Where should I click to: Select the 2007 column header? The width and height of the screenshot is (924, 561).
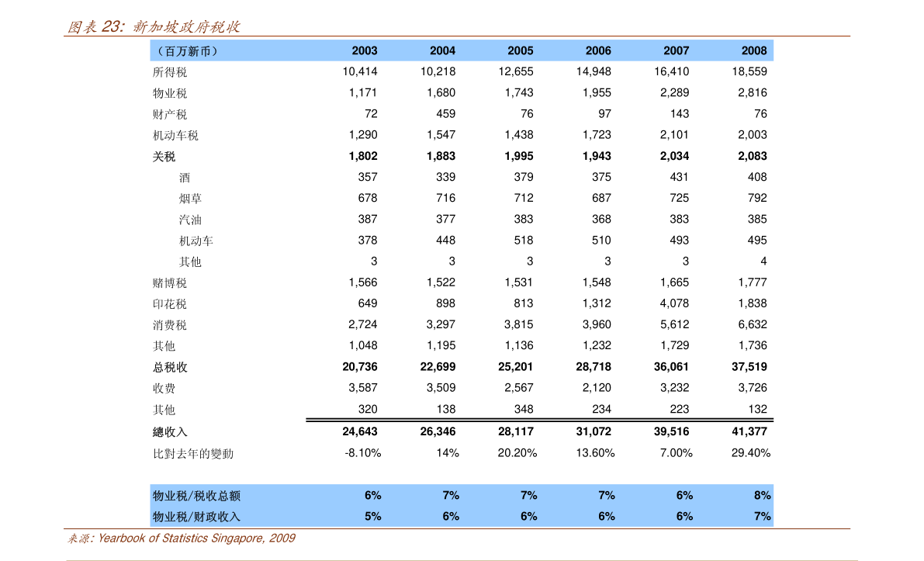click(x=676, y=50)
